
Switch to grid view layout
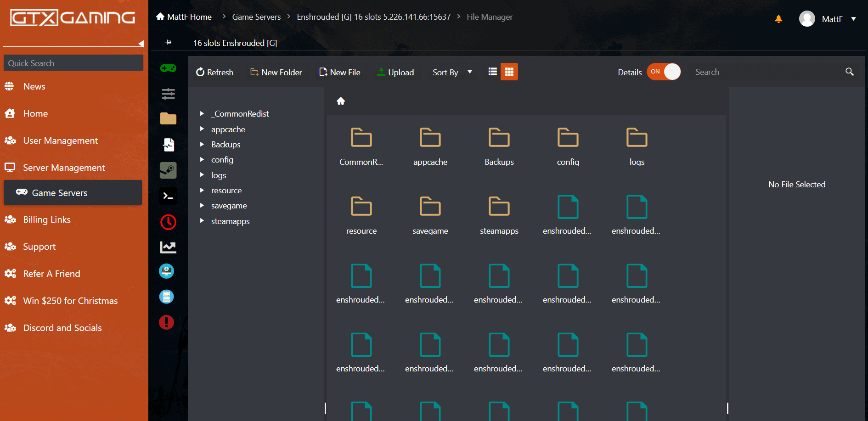click(509, 72)
